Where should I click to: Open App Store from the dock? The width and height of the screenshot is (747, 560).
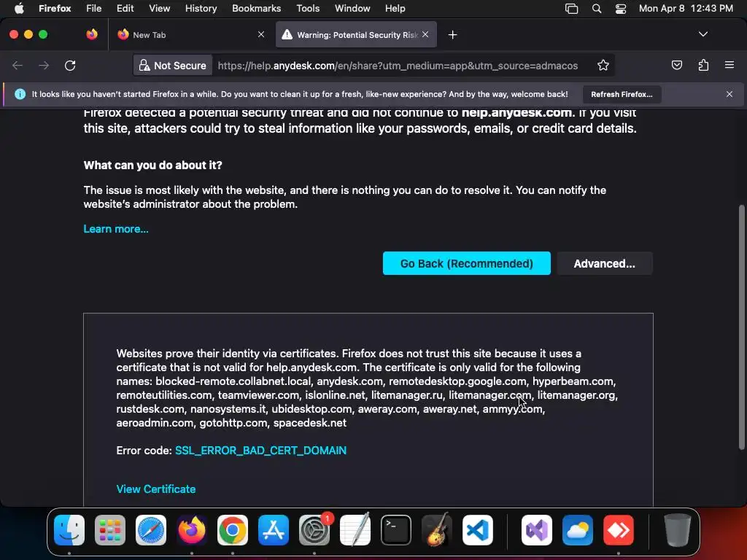(x=274, y=530)
